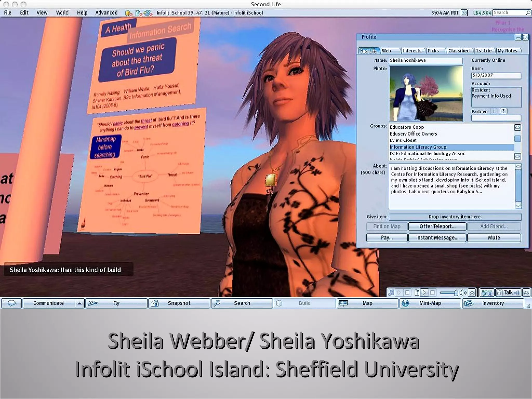Click the profile photo thumbnail

tap(426, 94)
